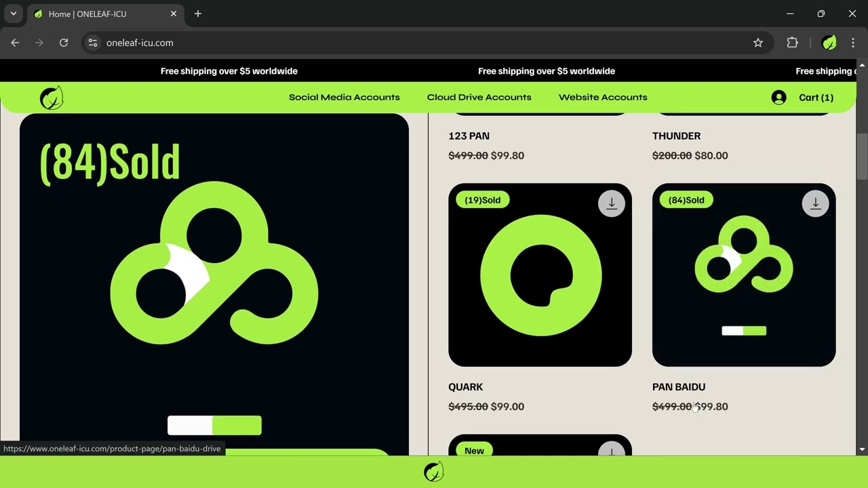The width and height of the screenshot is (868, 488).
Task: Click download icon on PAN BAIDU card
Action: [x=815, y=203]
